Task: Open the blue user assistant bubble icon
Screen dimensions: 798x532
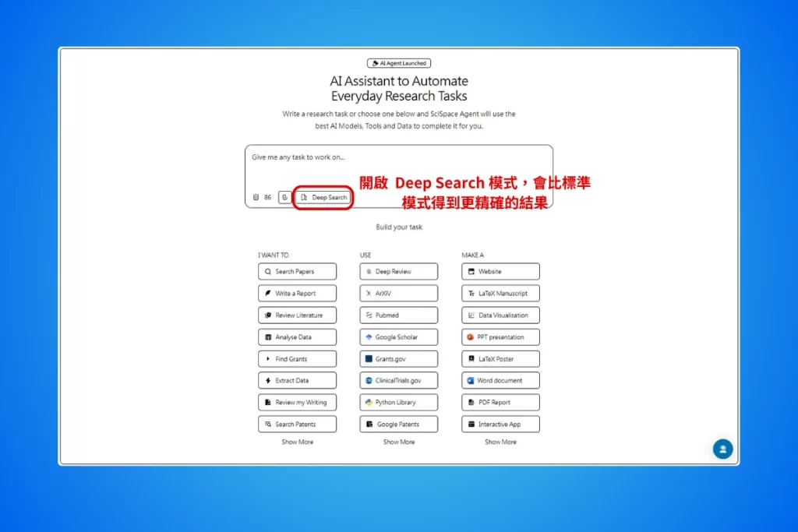Action: coord(722,449)
